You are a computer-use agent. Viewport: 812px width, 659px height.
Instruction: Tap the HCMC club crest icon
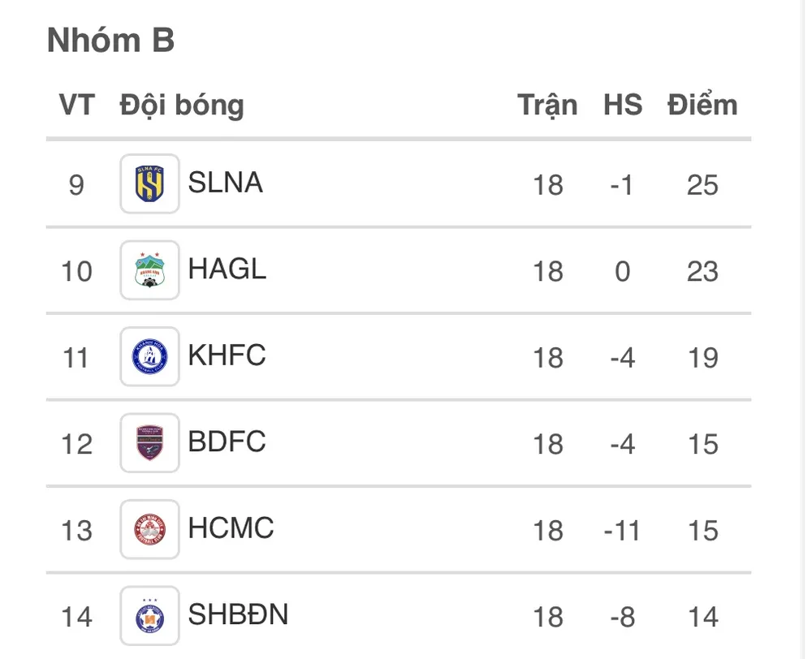(x=149, y=529)
